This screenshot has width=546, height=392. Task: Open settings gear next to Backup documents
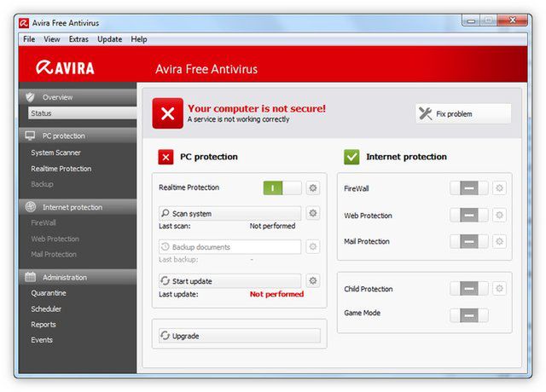click(x=313, y=246)
